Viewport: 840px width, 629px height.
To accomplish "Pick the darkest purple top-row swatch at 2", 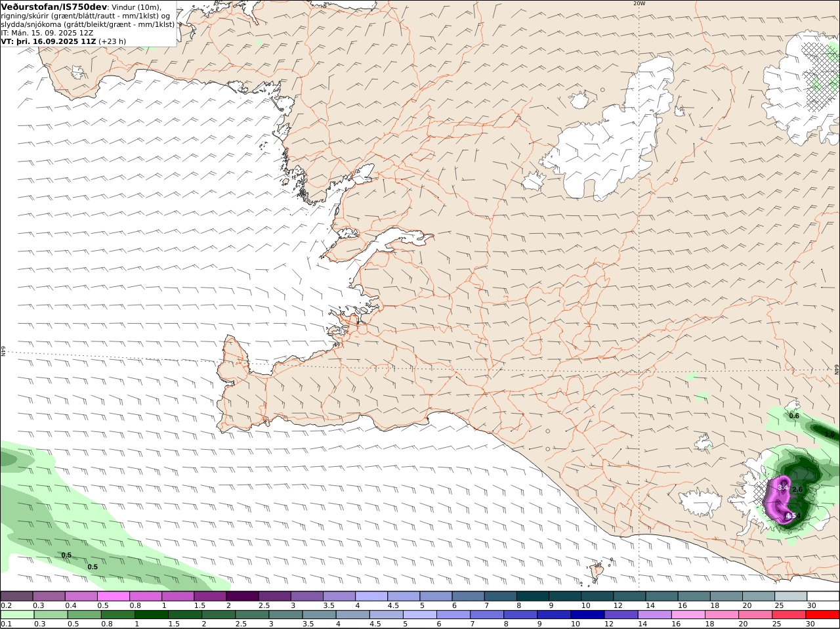I will pos(241,596).
